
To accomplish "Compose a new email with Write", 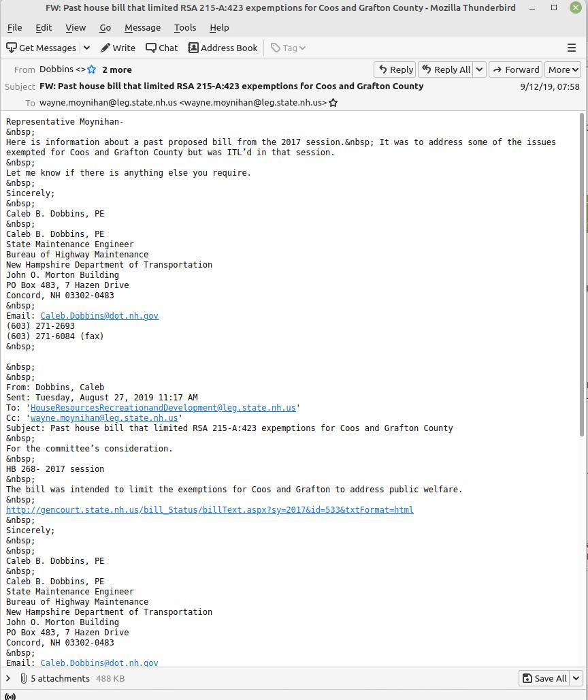I will tap(118, 48).
